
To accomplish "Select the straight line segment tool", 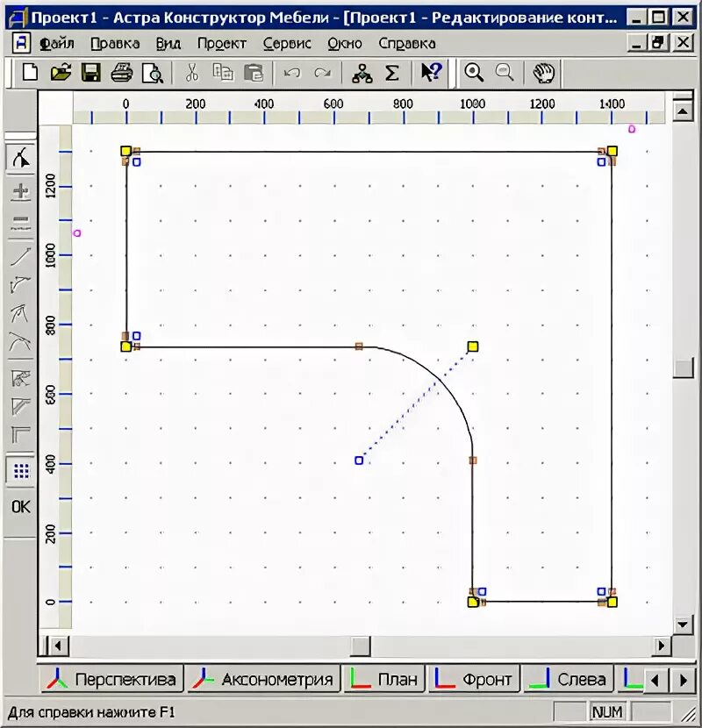I will pyautogui.click(x=20, y=257).
